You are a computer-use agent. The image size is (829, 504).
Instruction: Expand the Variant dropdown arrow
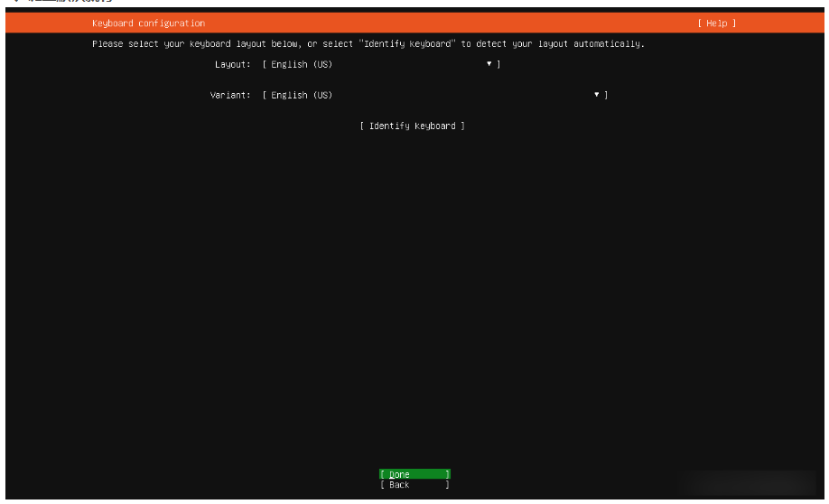click(597, 95)
